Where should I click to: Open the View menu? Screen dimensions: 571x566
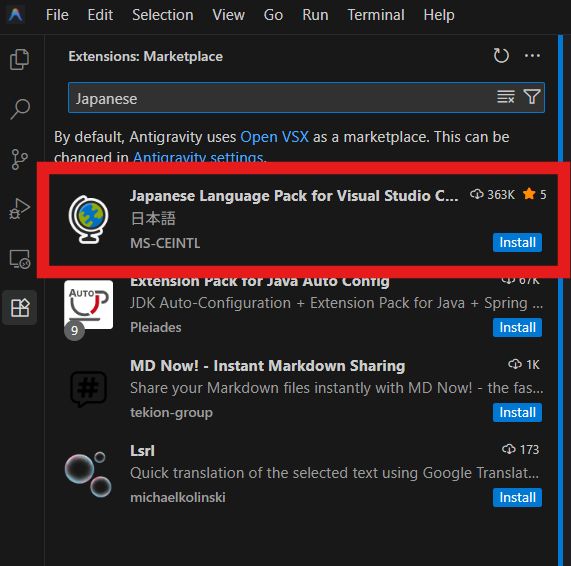(x=228, y=15)
